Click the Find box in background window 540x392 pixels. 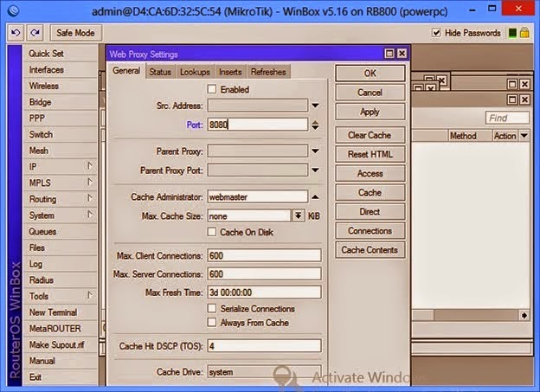pos(507,118)
